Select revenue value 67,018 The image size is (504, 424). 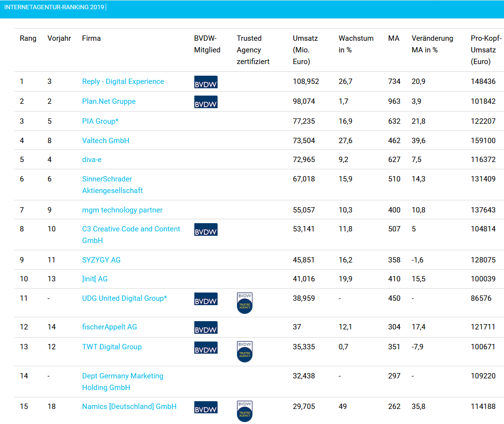[304, 179]
